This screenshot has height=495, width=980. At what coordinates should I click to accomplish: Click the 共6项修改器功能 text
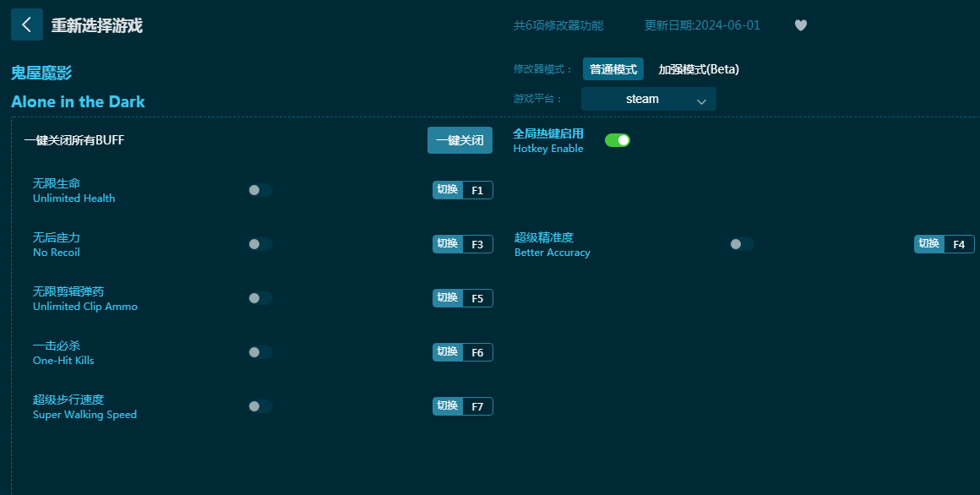[558, 25]
